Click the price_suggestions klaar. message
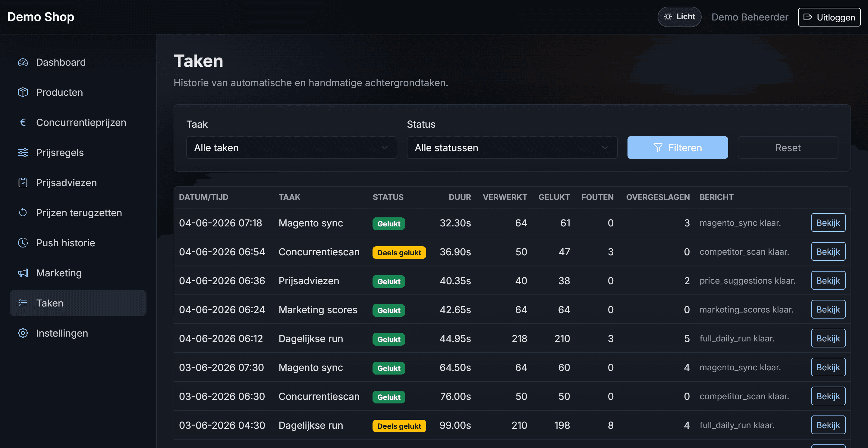Image resolution: width=868 pixels, height=448 pixels. tap(747, 281)
